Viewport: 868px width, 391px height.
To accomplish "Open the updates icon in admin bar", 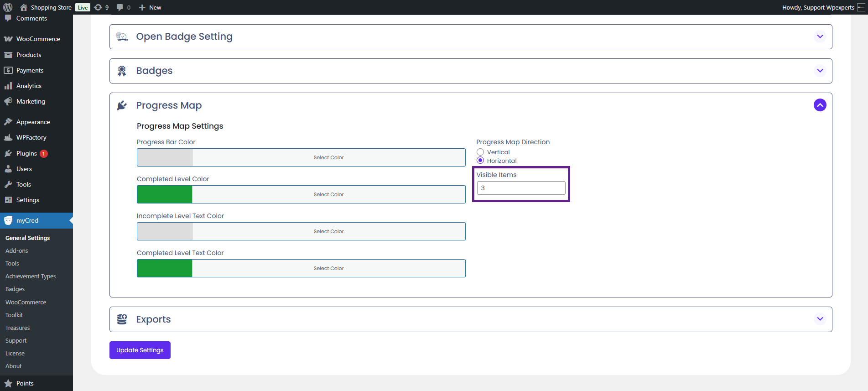I will [98, 7].
